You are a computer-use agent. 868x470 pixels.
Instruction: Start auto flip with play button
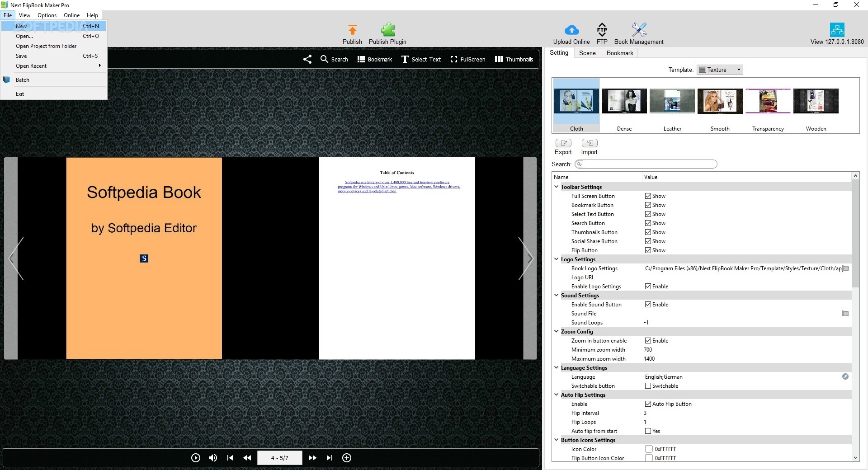[x=195, y=458]
